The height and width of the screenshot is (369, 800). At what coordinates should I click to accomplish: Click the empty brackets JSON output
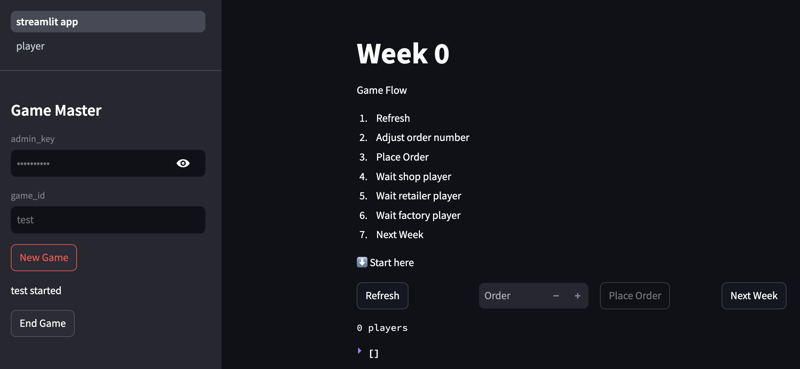coord(373,353)
